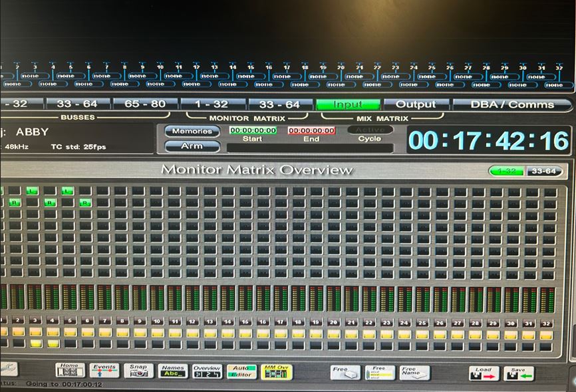Image resolution: width=576 pixels, height=392 pixels.
Task: Toggle the yellow button under channel 20
Action: [333, 334]
